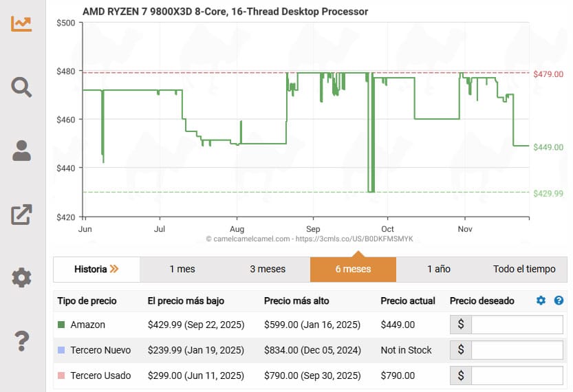Expand the Historia arrows tab

[96, 270]
